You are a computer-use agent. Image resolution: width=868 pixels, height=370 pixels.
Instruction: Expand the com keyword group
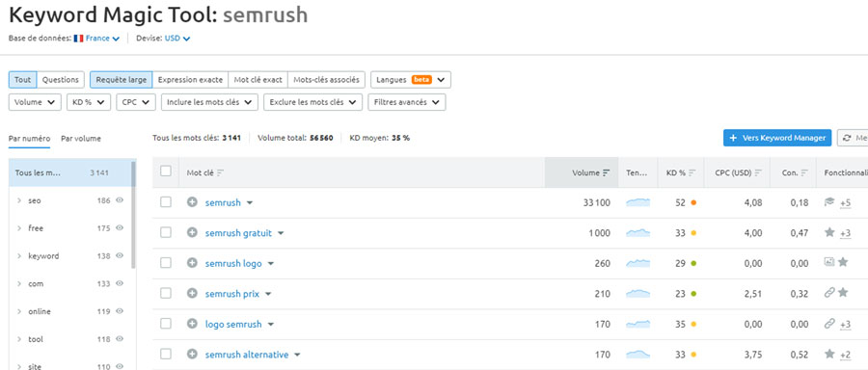[x=19, y=283]
